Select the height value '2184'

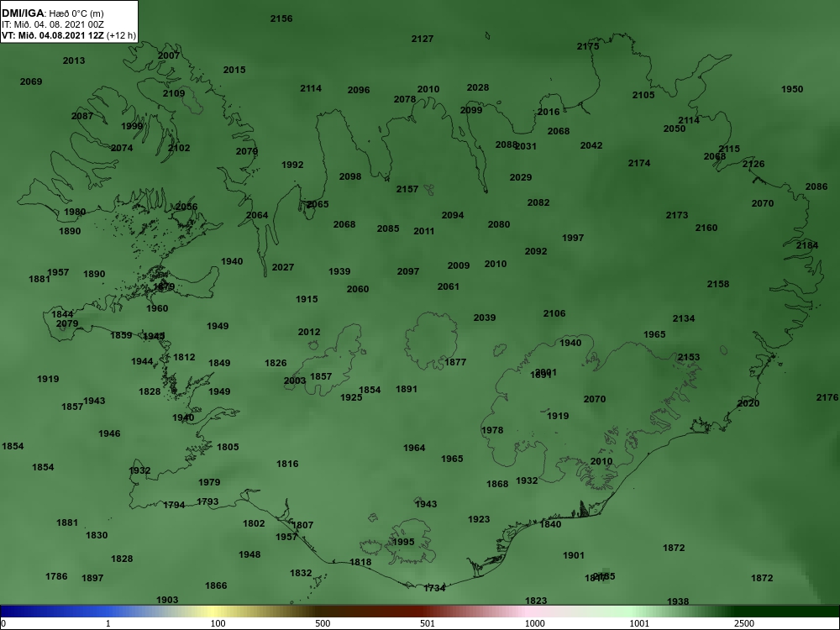pos(806,245)
